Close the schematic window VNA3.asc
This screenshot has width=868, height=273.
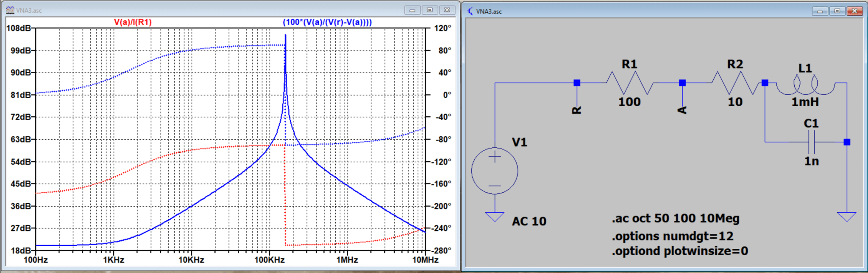coord(854,11)
